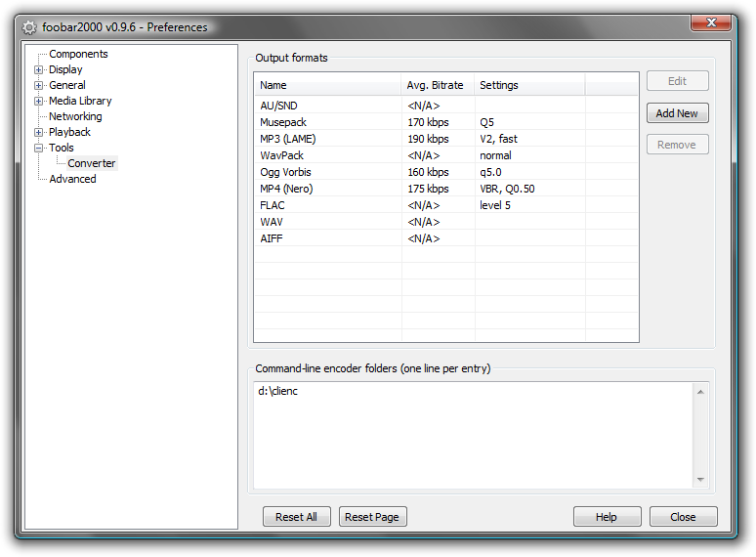The height and width of the screenshot is (557, 756).
Task: Open the Advanced preferences page
Action: [72, 180]
